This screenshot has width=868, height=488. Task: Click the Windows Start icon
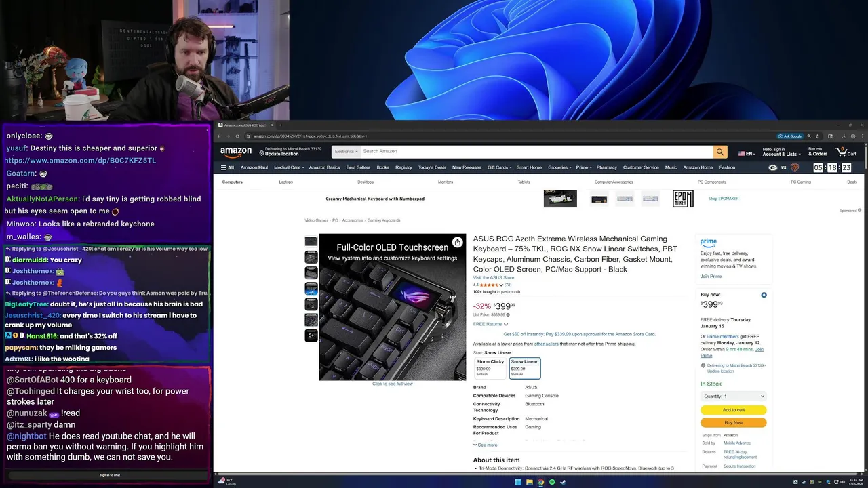coord(518,482)
